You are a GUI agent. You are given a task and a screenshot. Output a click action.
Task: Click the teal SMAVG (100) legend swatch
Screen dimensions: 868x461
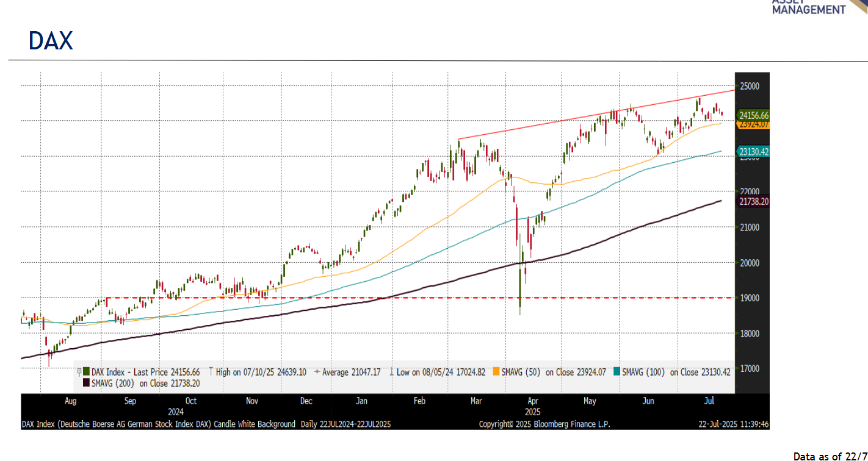(617, 371)
